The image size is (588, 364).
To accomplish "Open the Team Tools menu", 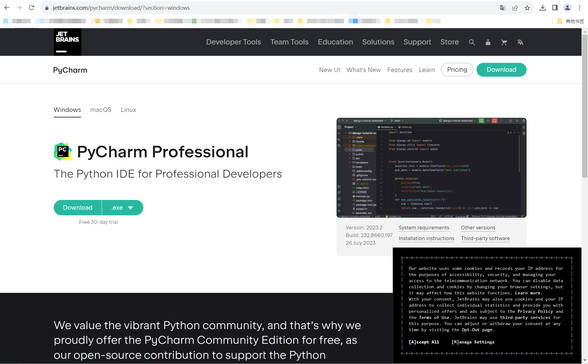I will [x=289, y=42].
